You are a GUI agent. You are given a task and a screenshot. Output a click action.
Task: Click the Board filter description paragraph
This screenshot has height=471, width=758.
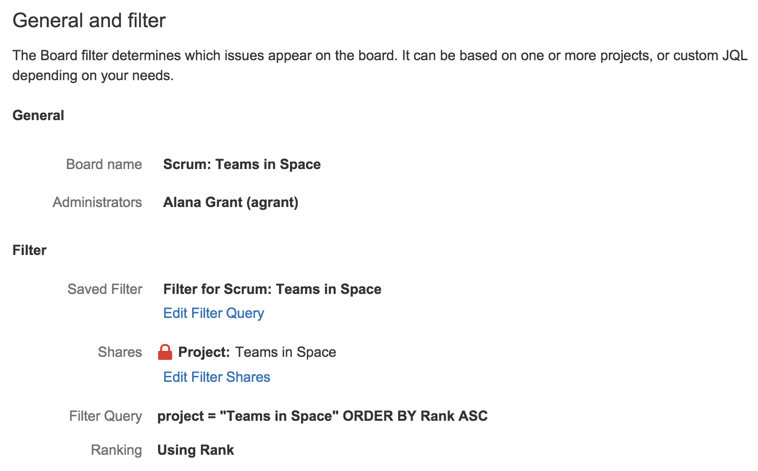coord(380,65)
